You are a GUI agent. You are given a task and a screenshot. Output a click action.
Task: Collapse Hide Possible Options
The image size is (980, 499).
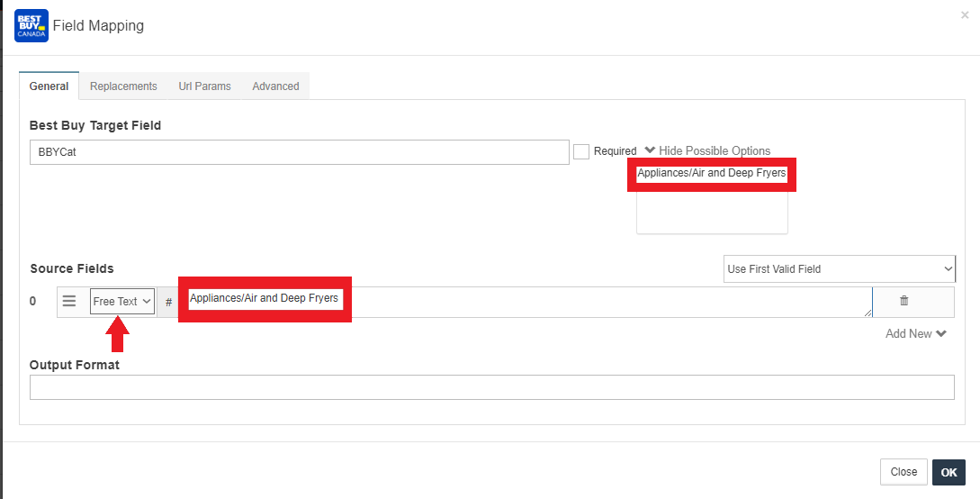tap(707, 150)
